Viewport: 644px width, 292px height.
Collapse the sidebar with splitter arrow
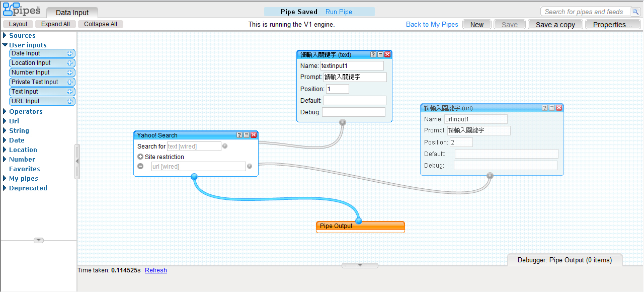point(77,161)
